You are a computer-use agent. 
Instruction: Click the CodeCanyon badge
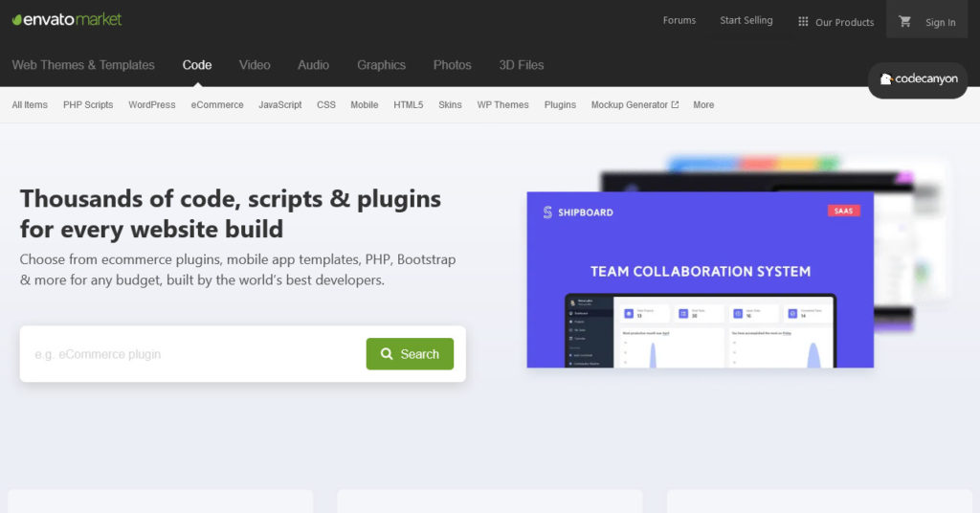coord(918,78)
